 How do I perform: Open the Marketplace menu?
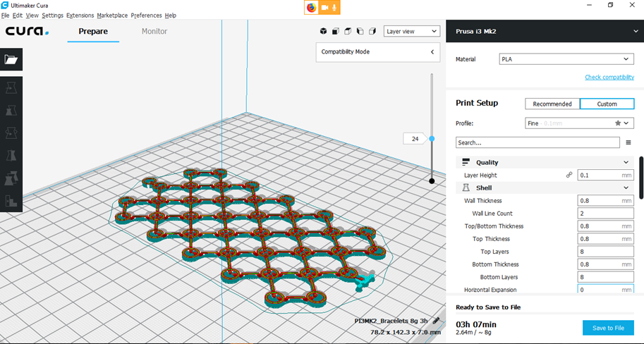[x=112, y=16]
